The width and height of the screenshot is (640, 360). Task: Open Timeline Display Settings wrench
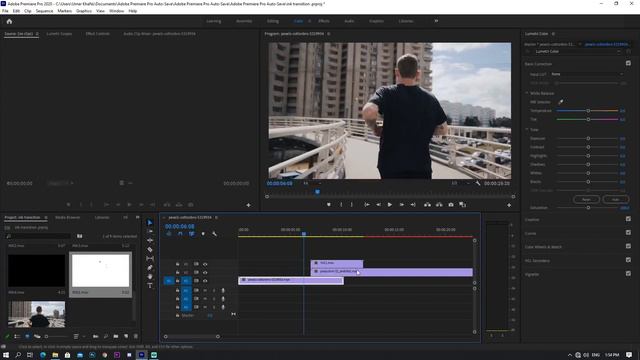coord(214,234)
